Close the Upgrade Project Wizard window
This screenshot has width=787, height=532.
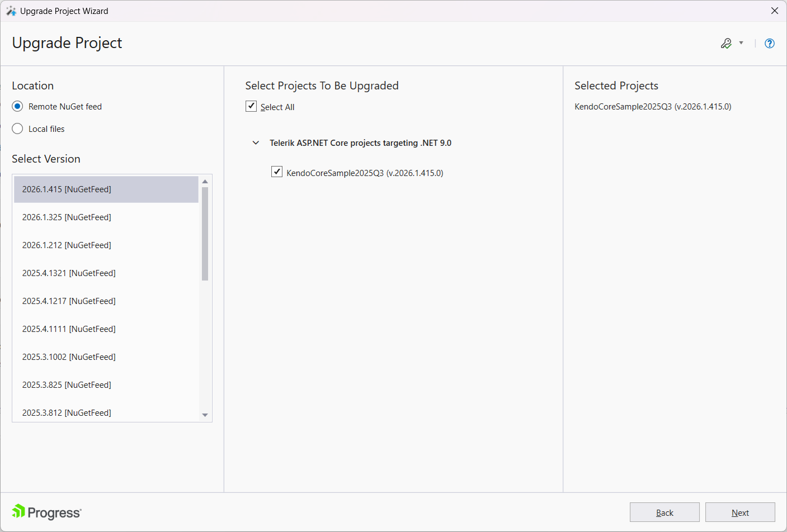click(x=775, y=11)
